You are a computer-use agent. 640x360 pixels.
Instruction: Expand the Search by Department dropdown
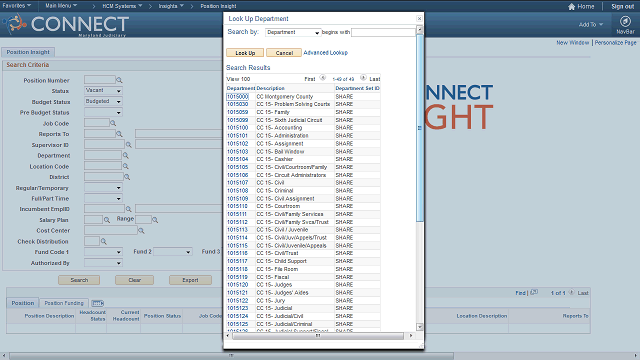tap(293, 32)
